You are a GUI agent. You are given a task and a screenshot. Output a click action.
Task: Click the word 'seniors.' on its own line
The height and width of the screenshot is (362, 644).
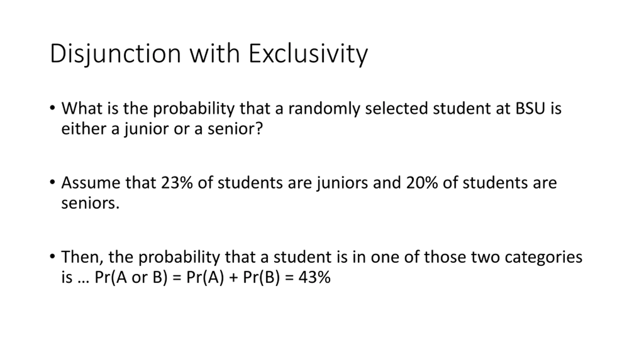pos(90,203)
